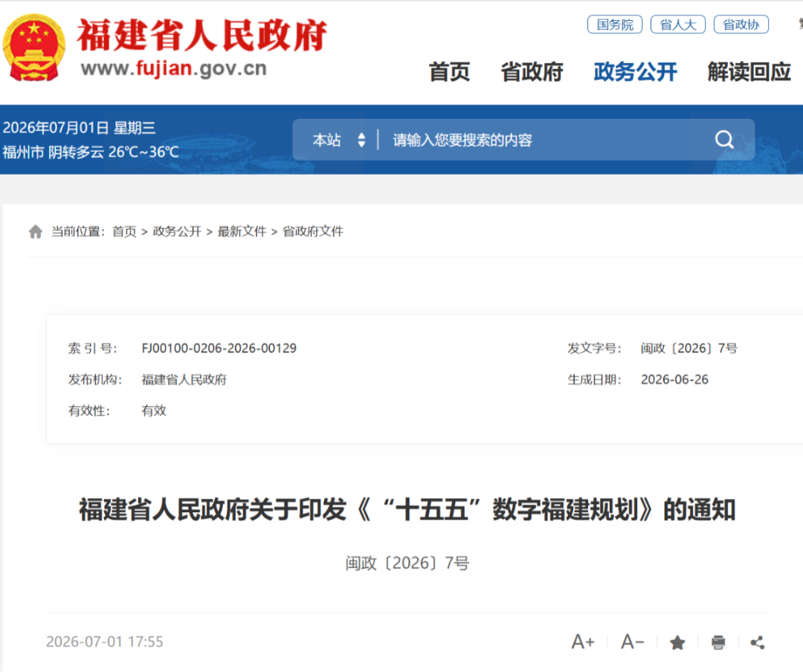Go to 省政府 navigation menu
This screenshot has width=803, height=672.
tap(532, 71)
